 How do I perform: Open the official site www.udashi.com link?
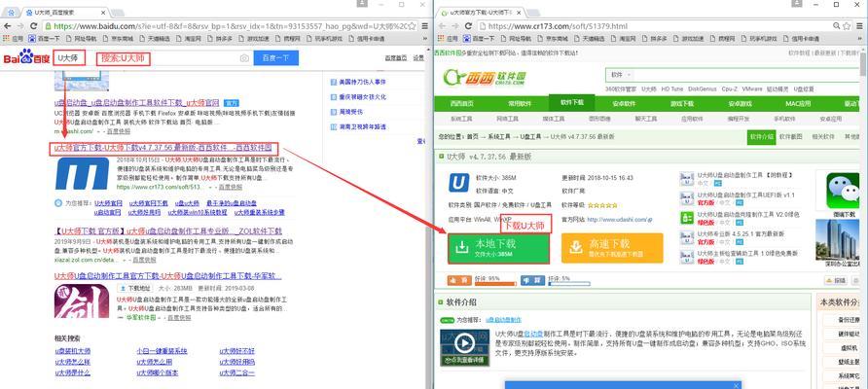coord(617,220)
